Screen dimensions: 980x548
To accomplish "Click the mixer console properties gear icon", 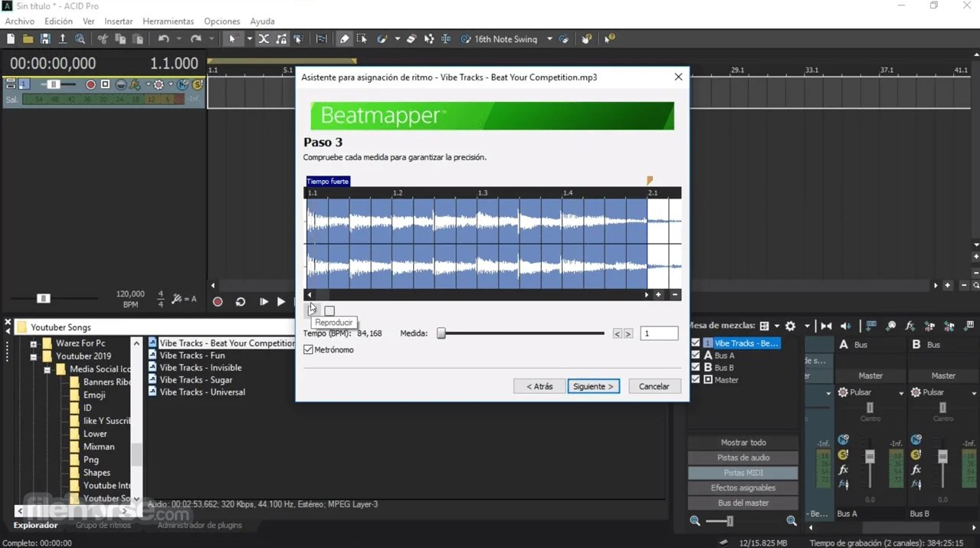I will coord(791,326).
